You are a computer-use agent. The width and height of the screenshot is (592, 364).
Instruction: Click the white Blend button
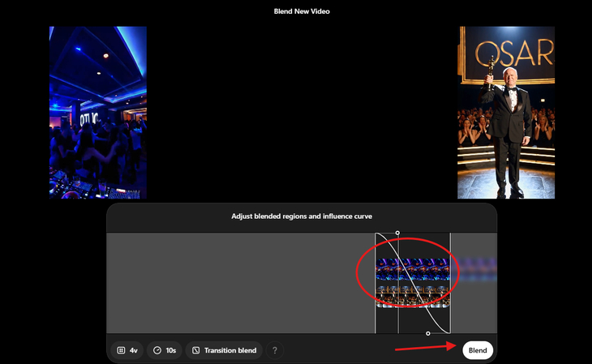click(x=478, y=350)
